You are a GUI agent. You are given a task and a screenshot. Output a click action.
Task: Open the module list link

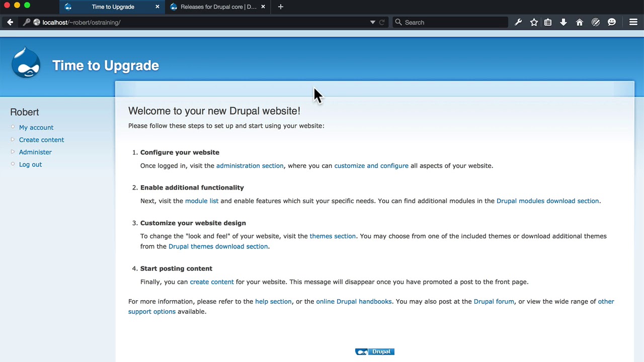(x=202, y=201)
